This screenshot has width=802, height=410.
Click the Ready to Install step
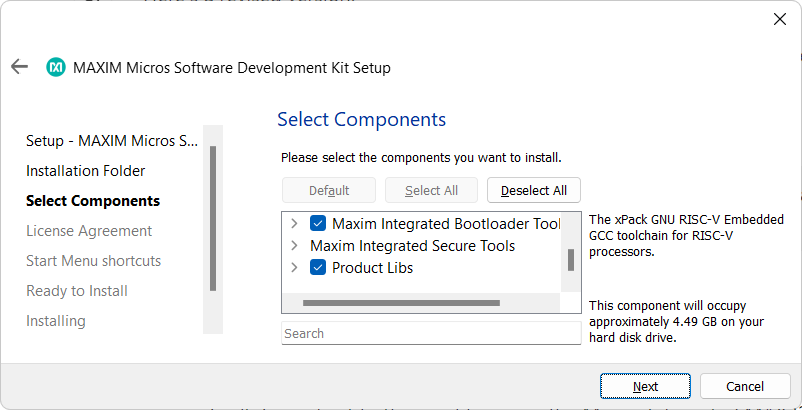point(77,291)
